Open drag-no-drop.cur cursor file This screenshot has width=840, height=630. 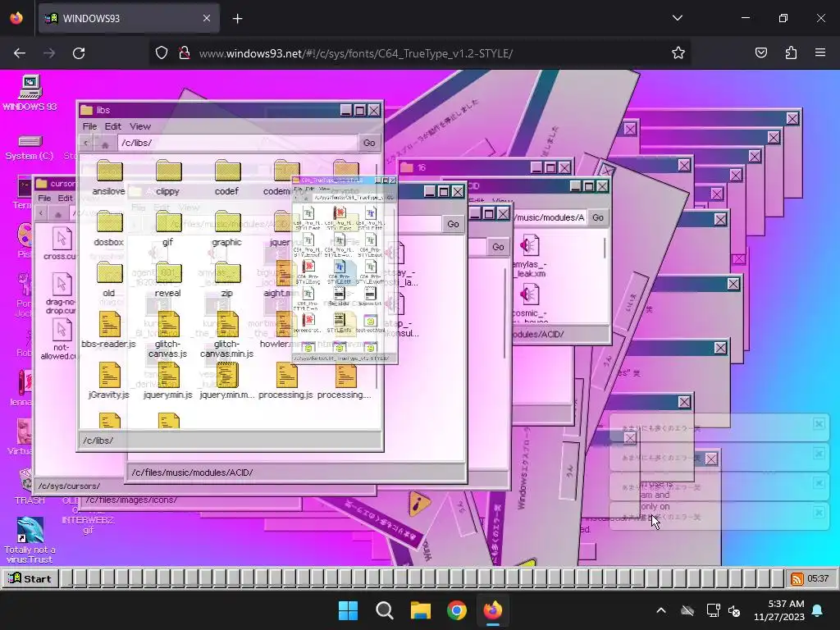(61, 294)
